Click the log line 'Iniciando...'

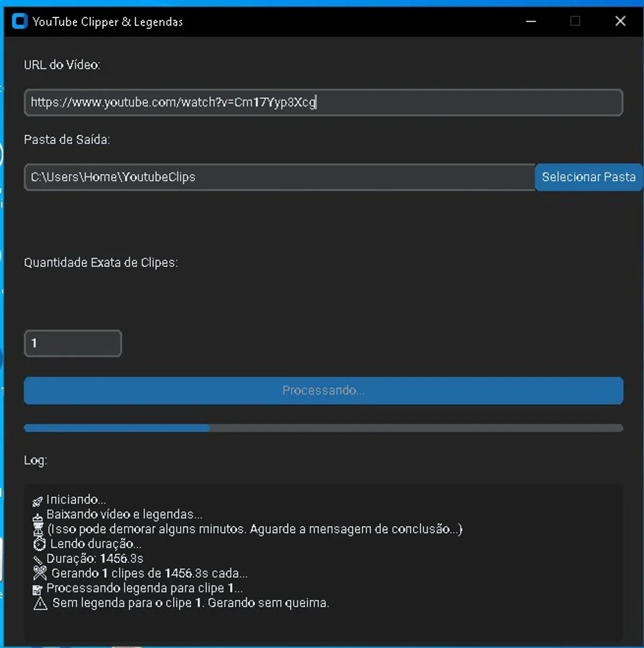76,499
